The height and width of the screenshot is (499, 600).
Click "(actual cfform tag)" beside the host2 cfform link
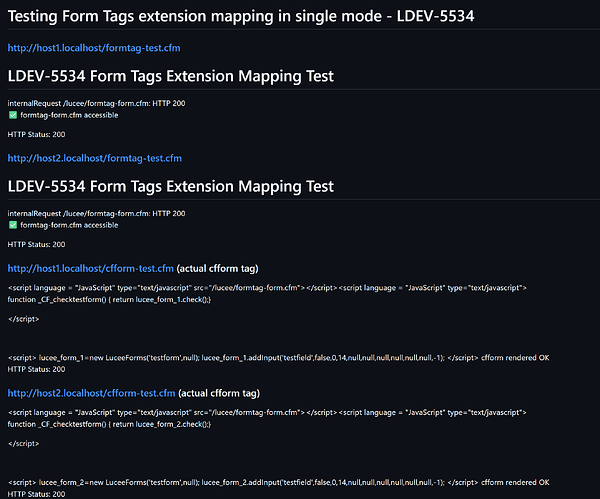[218, 391]
